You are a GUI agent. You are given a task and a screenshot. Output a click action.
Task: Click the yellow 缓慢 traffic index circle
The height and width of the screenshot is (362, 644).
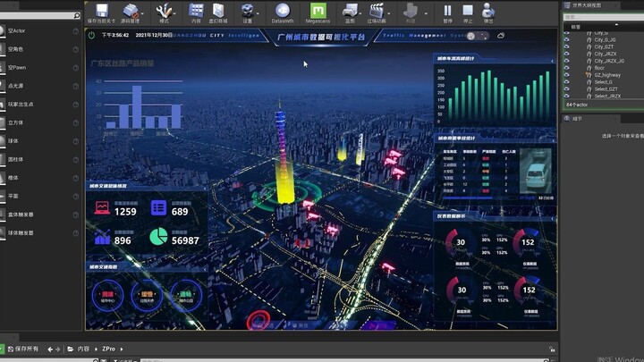(147, 295)
